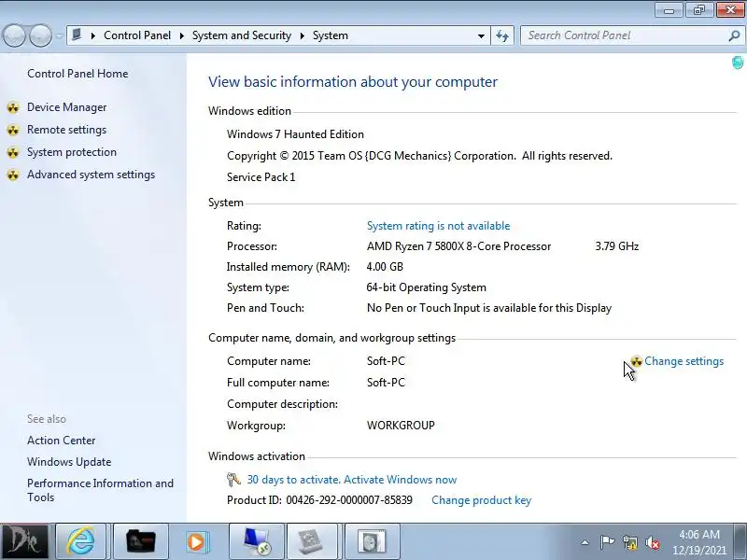Select the System and Security breadcrumb
The image size is (747, 560).
pos(242,35)
